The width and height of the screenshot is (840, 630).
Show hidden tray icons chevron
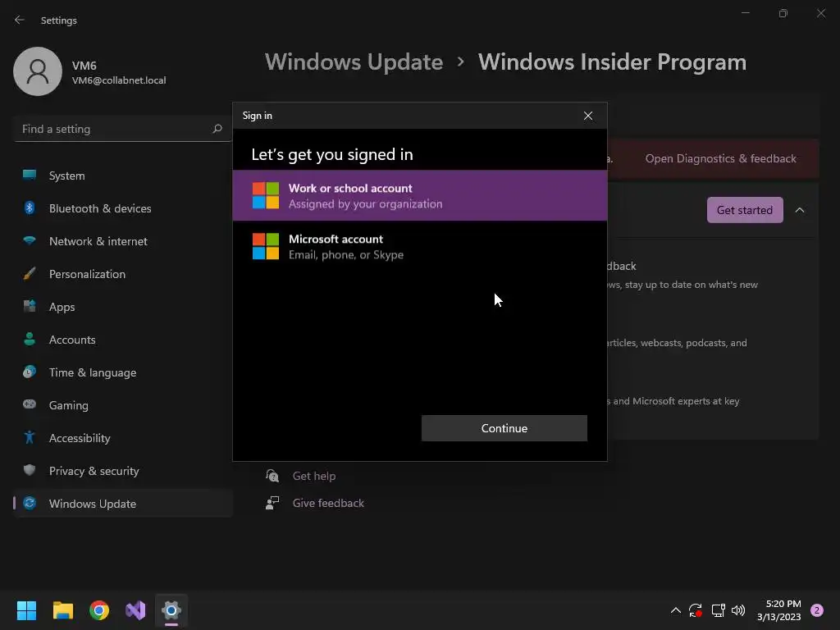(x=676, y=610)
